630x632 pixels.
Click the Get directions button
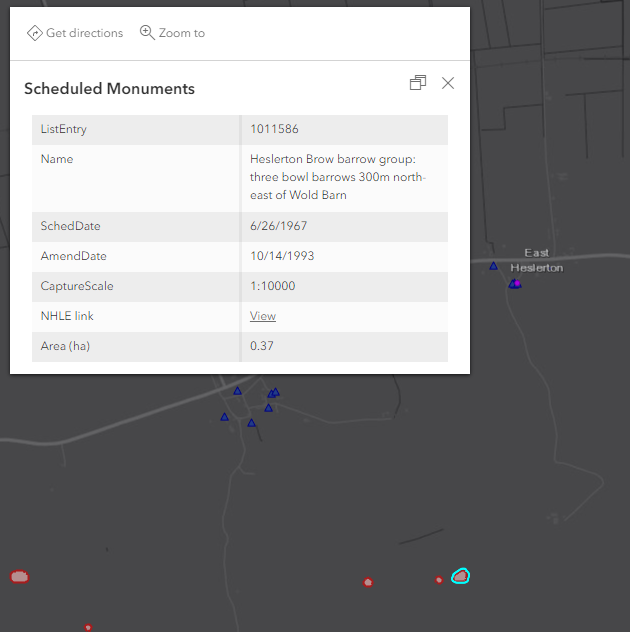pos(75,33)
